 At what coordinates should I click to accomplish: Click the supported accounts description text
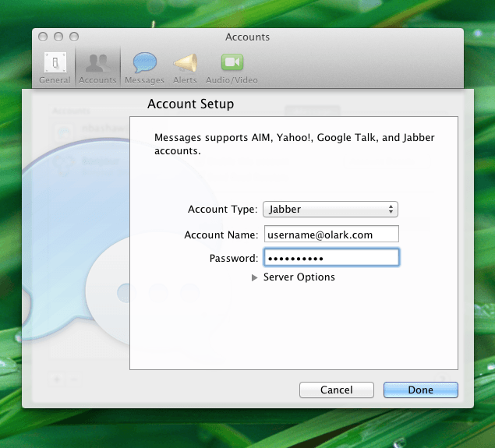pyautogui.click(x=294, y=144)
